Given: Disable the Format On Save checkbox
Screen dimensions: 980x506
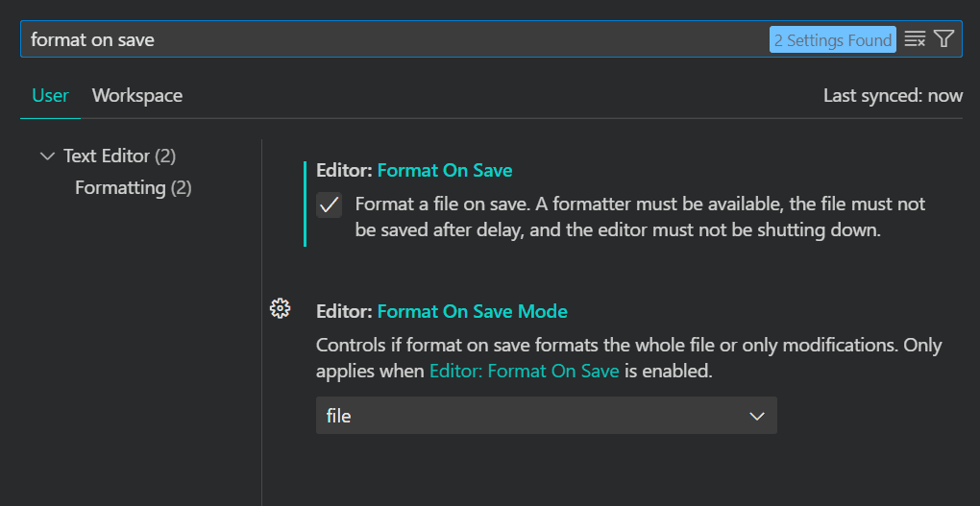Looking at the screenshot, I should [x=330, y=205].
